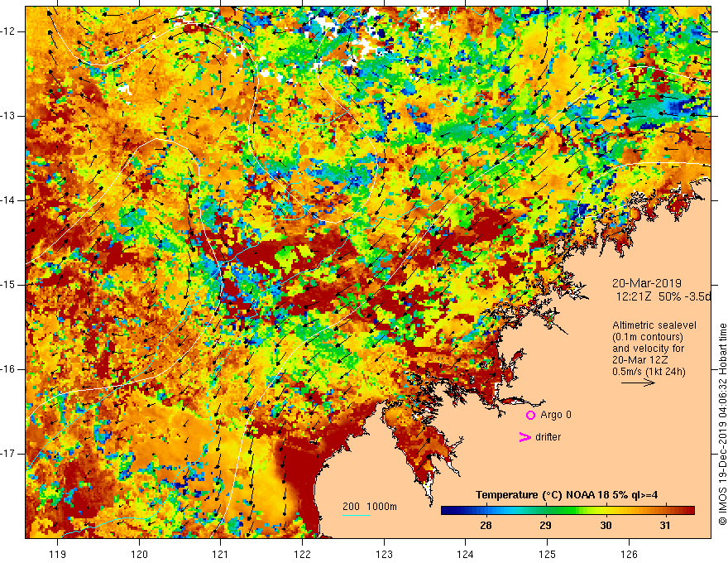Click the longitude axis label 126
The height and width of the screenshot is (563, 728).
(x=629, y=554)
